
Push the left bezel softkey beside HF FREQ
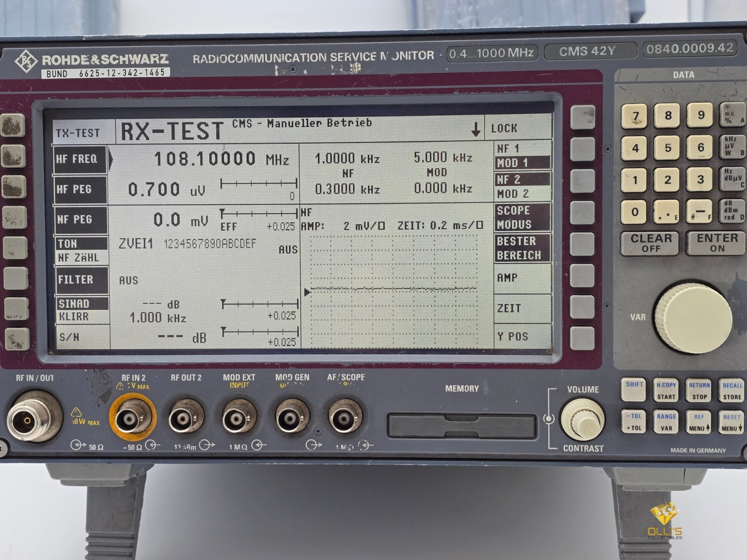click(x=13, y=155)
